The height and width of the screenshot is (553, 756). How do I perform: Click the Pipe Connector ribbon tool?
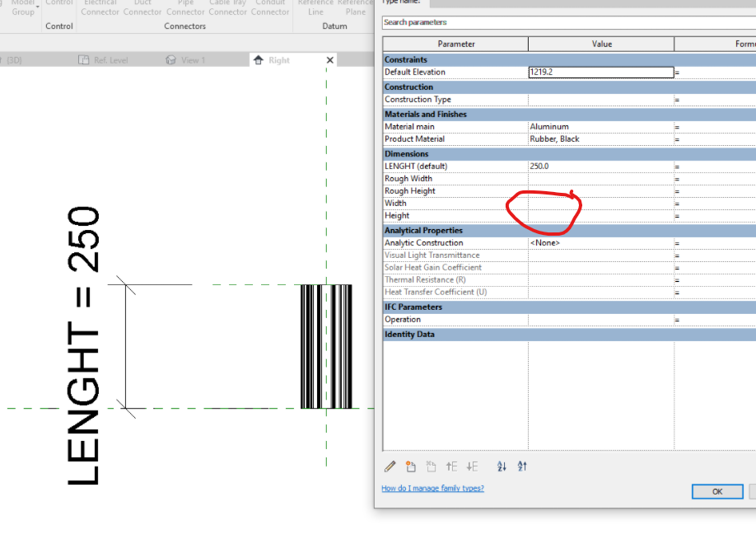coord(185,7)
